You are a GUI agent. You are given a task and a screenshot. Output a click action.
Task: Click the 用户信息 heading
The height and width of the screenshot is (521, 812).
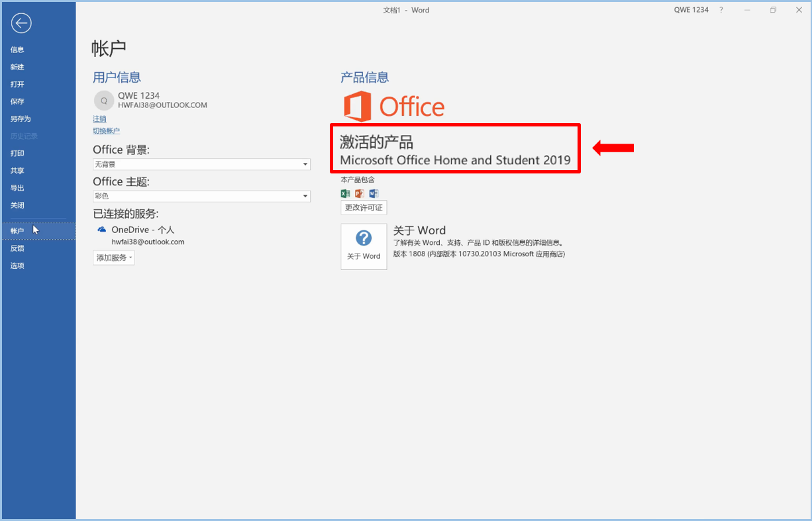[x=117, y=77]
